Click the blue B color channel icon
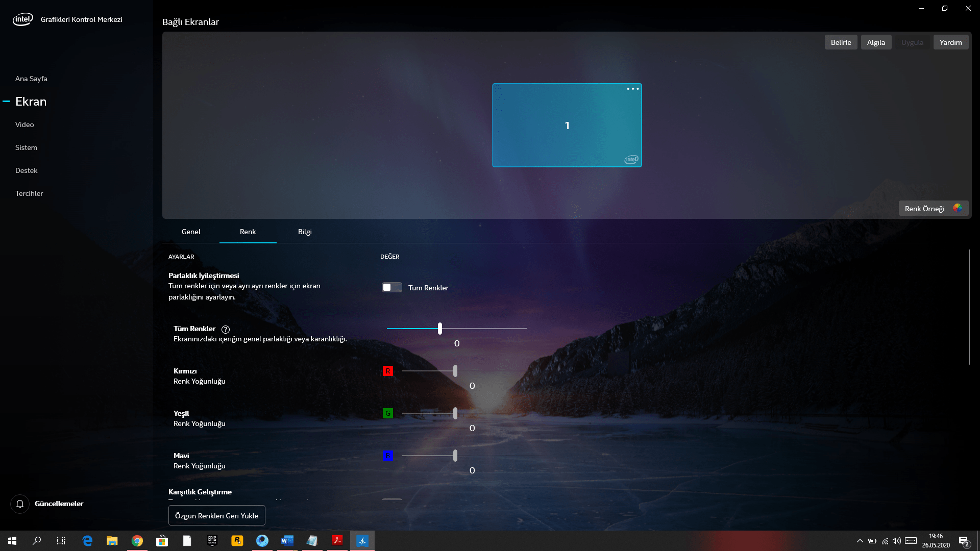980x551 pixels. pos(387,456)
